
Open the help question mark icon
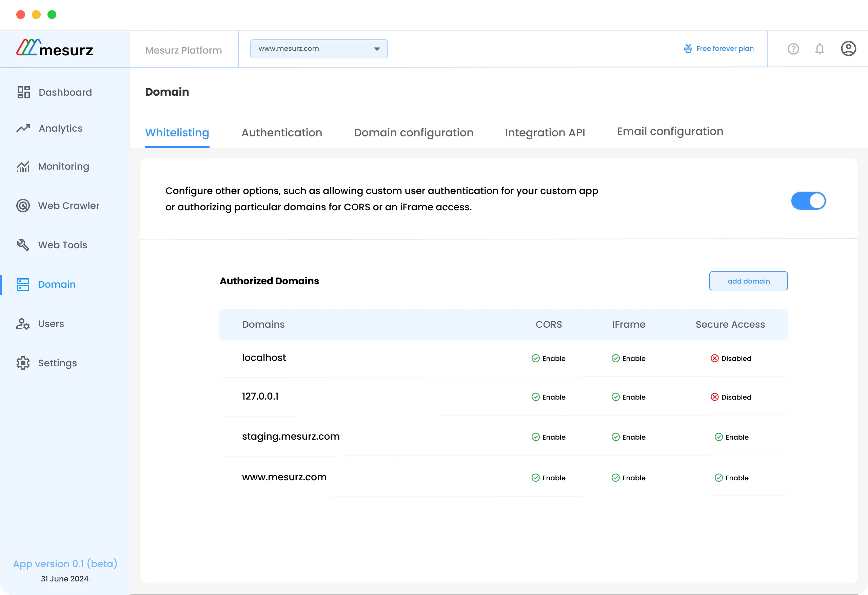tap(793, 49)
